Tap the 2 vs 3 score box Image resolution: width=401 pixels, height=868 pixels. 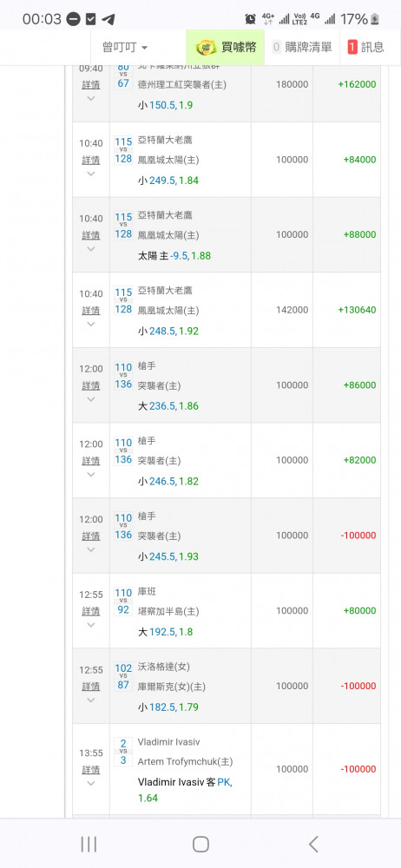click(123, 752)
